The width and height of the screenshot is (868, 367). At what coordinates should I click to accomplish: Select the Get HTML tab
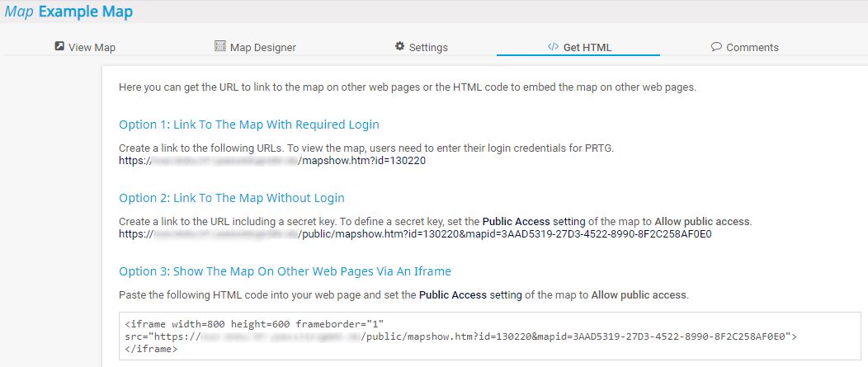(x=579, y=47)
